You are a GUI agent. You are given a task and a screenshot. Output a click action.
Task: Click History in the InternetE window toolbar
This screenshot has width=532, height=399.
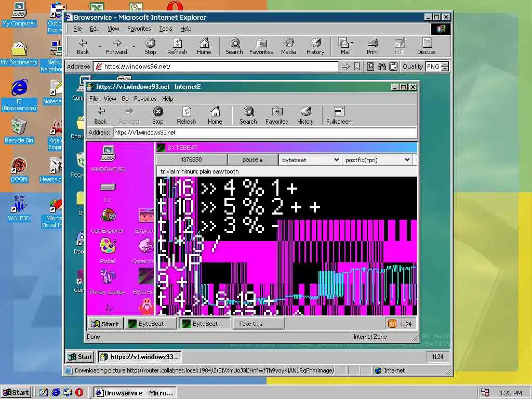(x=305, y=116)
